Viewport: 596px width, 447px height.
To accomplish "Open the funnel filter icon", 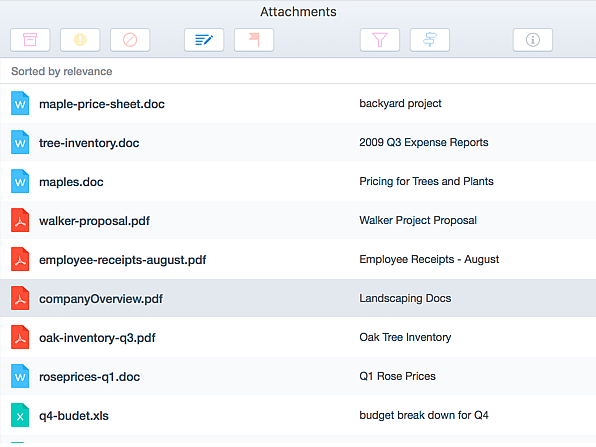I will point(380,40).
